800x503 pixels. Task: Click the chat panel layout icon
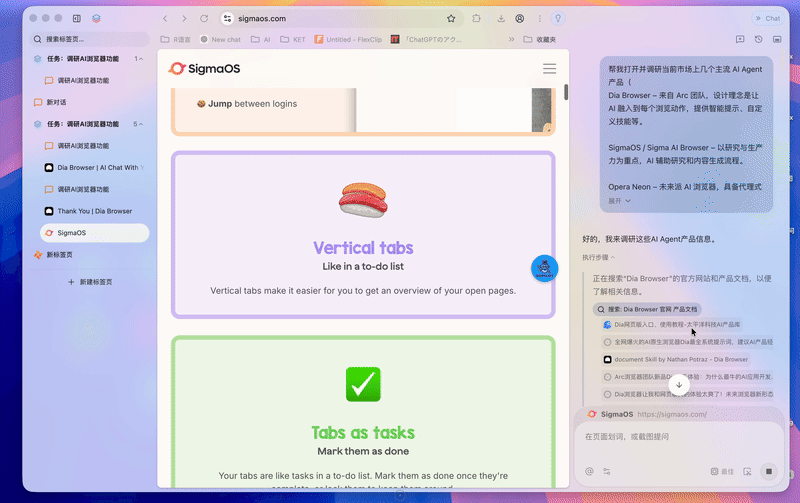point(777,39)
